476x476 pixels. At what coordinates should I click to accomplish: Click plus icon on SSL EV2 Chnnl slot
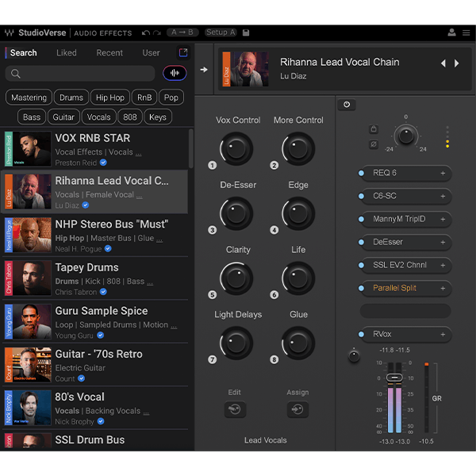point(443,265)
